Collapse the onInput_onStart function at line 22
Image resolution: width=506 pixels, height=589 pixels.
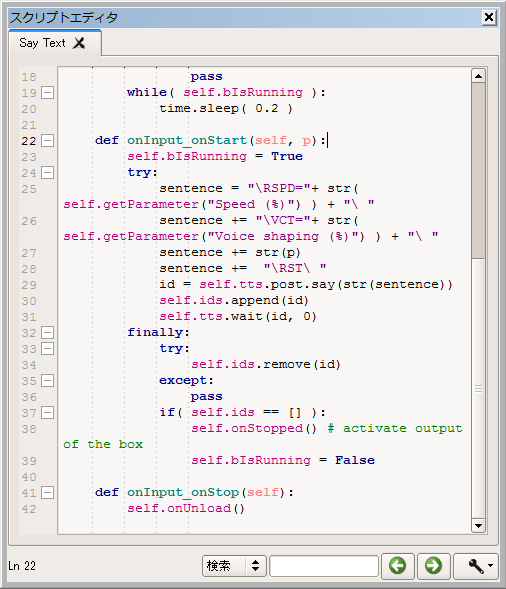pyautogui.click(x=47, y=140)
